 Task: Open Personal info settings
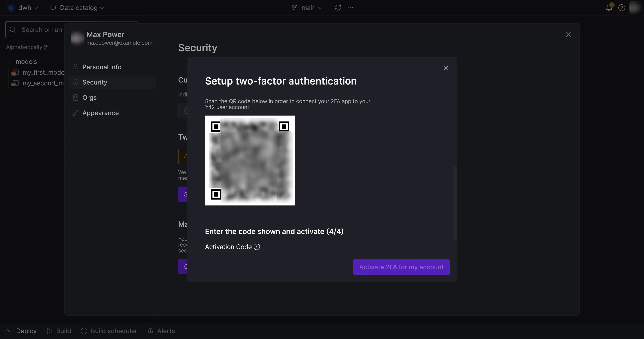112,67
